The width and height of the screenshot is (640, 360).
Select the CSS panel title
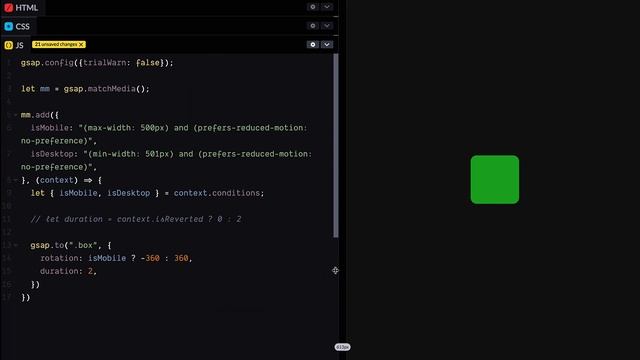(x=22, y=27)
